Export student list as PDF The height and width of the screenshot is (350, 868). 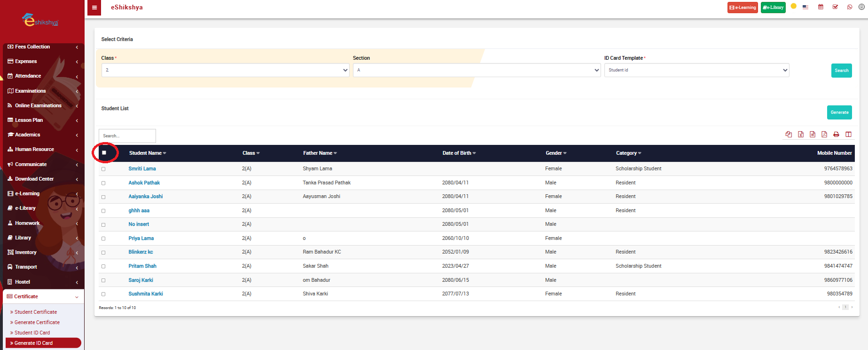[824, 135]
